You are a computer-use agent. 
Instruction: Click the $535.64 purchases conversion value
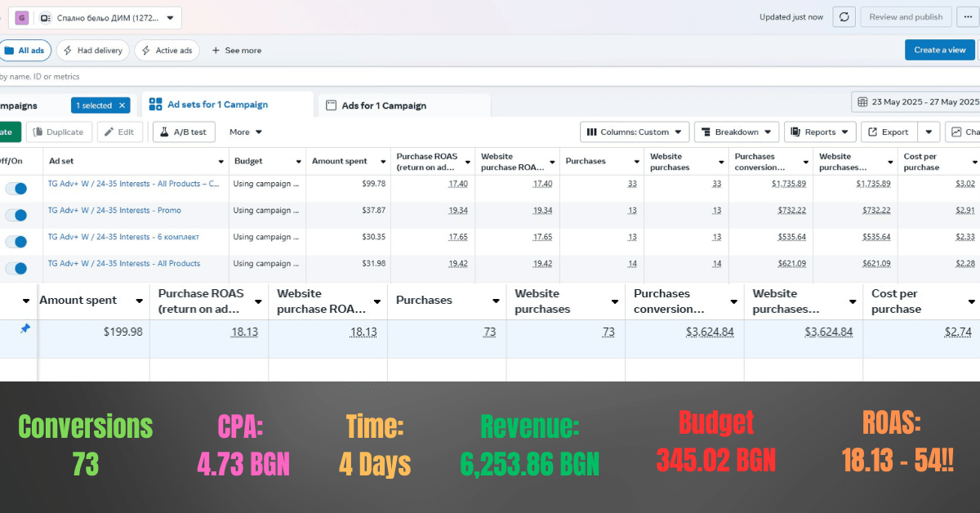tap(793, 237)
